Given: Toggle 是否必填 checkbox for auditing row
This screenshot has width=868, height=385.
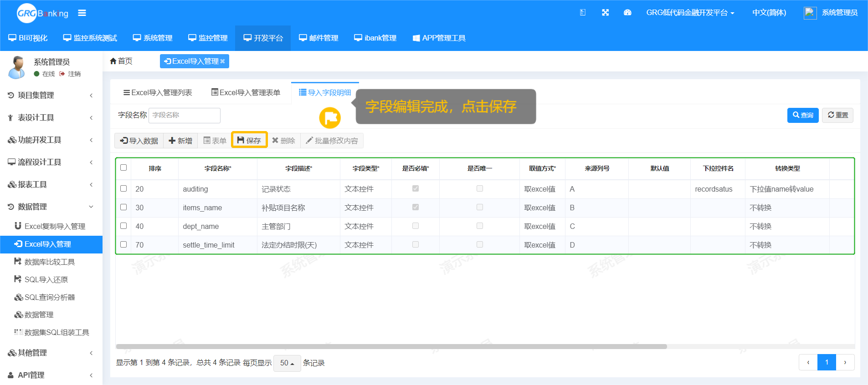Looking at the screenshot, I should point(416,188).
